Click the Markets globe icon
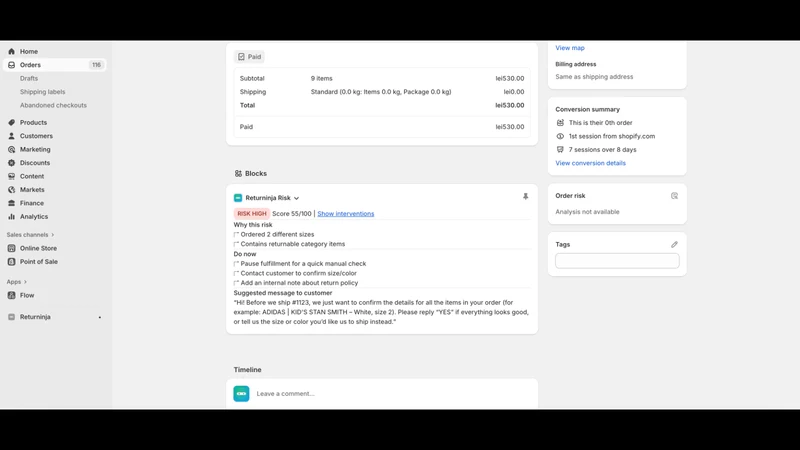The width and height of the screenshot is (800, 450). (11, 189)
